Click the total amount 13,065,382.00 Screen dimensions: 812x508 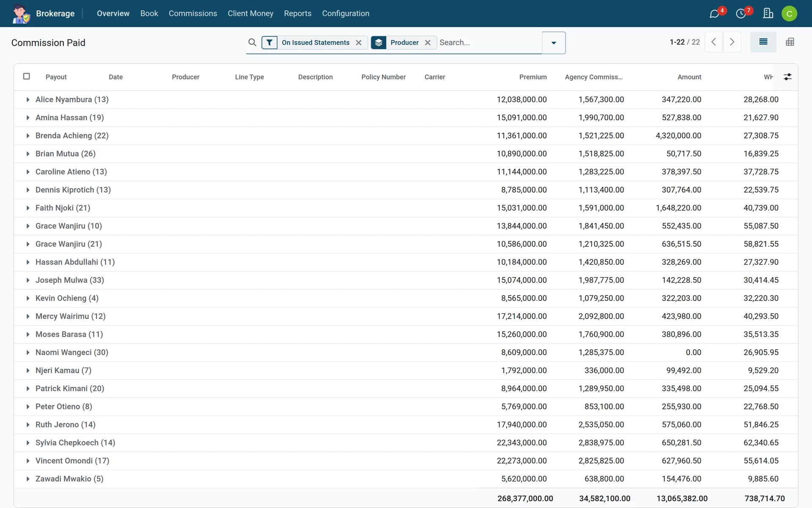[682, 499]
